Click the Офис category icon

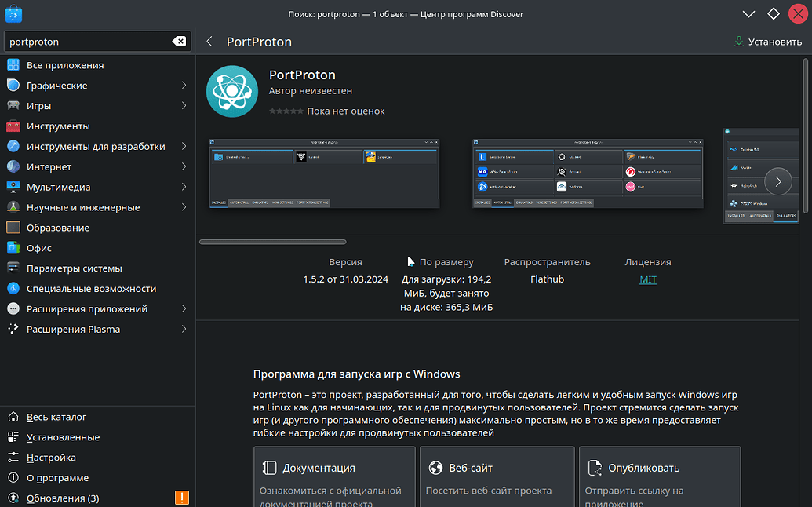[13, 247]
